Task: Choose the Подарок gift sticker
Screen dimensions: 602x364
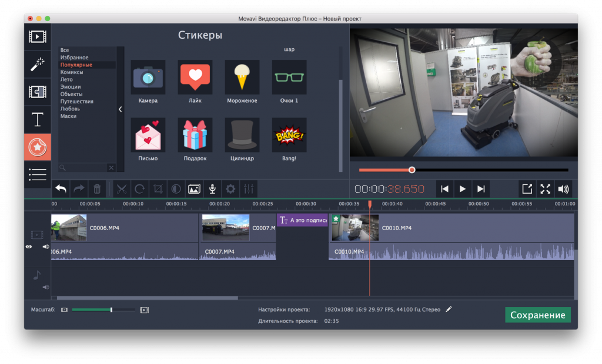Action: click(195, 135)
